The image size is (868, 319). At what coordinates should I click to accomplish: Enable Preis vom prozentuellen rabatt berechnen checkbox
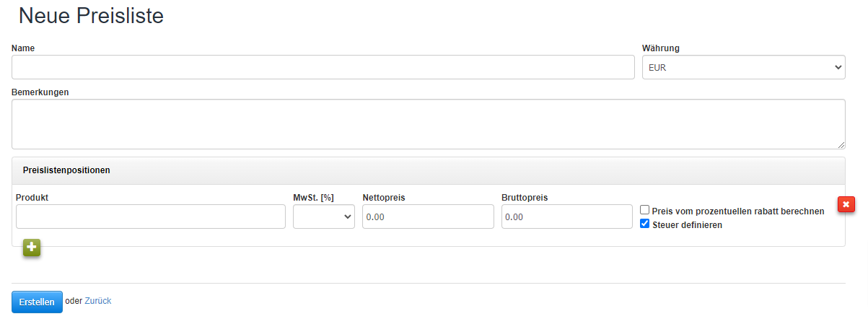(x=645, y=210)
